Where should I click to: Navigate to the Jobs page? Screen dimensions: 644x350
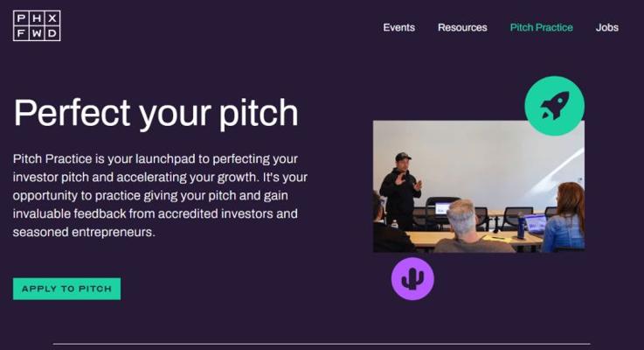pos(607,27)
